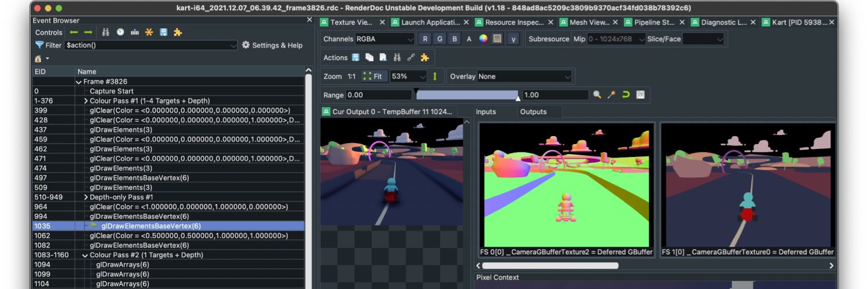Open the Overlay None dropdown
Image resolution: width=868 pixels, height=289 pixels.
click(525, 76)
